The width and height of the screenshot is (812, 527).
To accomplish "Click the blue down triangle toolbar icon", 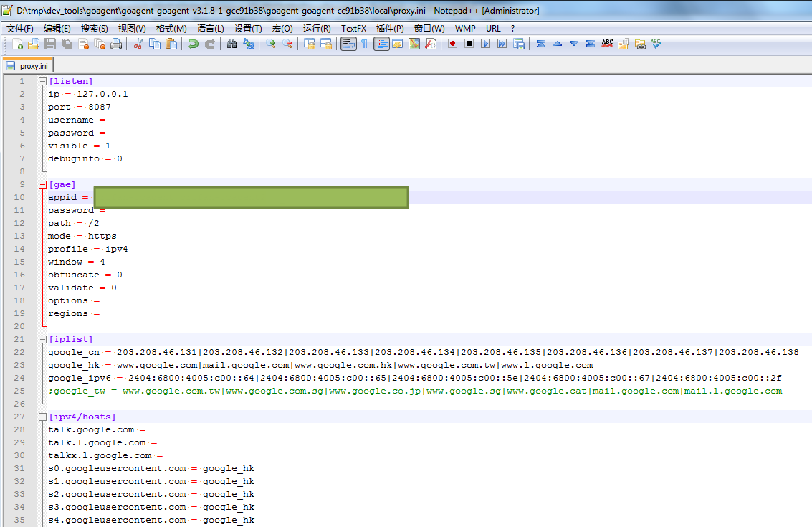I will (574, 44).
